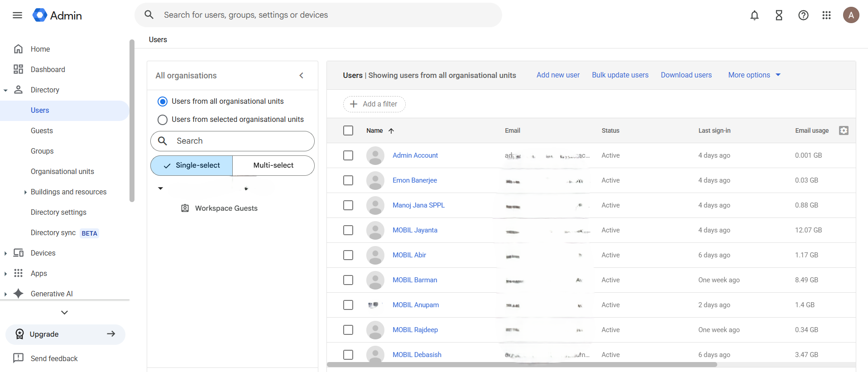
Task: Collapse the All organisations panel
Action: [302, 76]
